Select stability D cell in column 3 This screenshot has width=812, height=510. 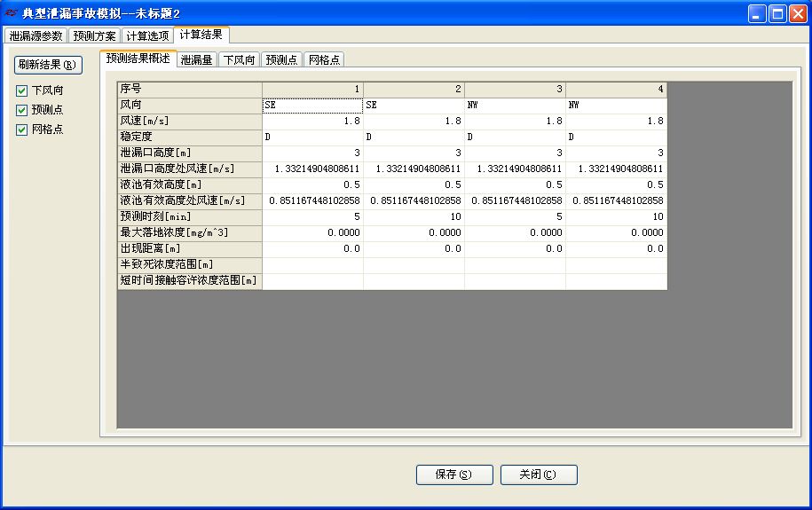515,137
